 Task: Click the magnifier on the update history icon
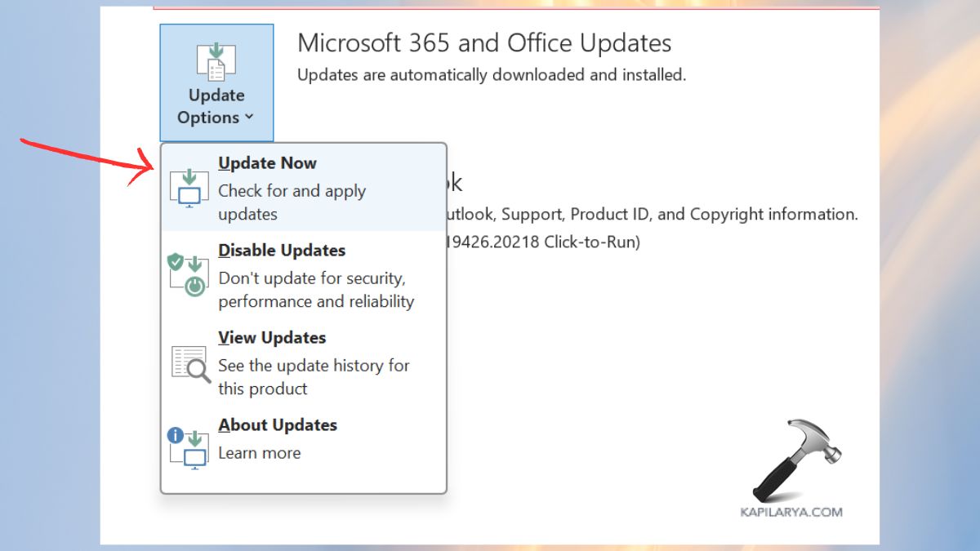pos(195,367)
